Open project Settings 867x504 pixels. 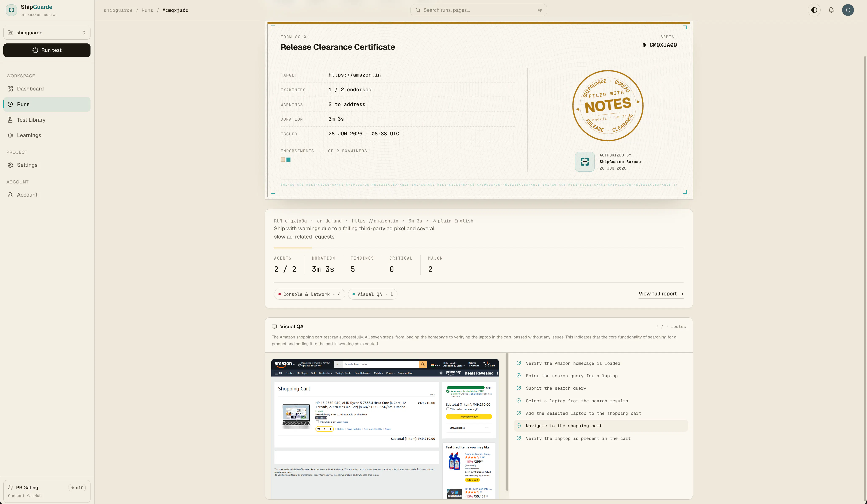tap(47, 165)
